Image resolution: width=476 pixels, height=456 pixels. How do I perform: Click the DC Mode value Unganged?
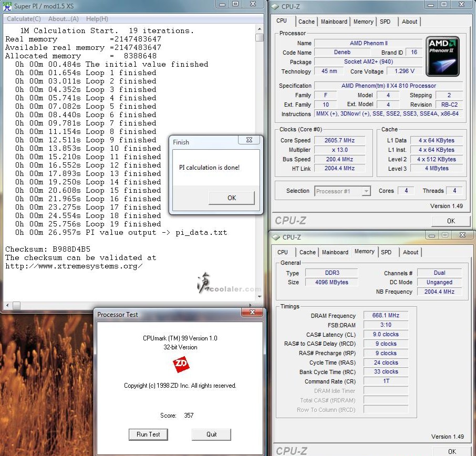(x=439, y=282)
